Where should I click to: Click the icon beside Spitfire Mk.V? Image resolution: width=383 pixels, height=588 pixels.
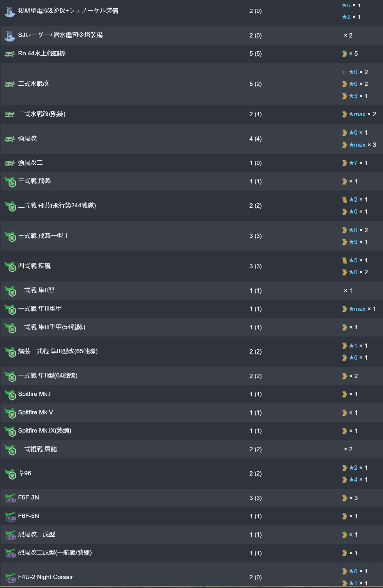(x=10, y=413)
